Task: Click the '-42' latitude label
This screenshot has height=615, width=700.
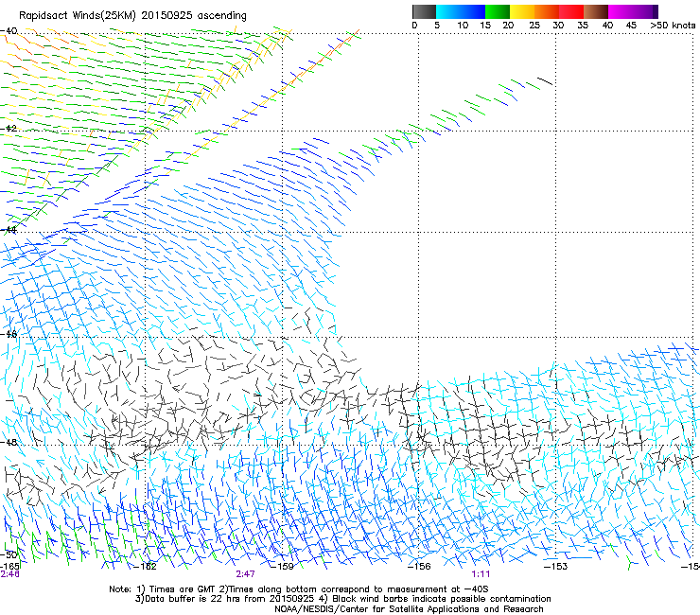Action: 9,128
